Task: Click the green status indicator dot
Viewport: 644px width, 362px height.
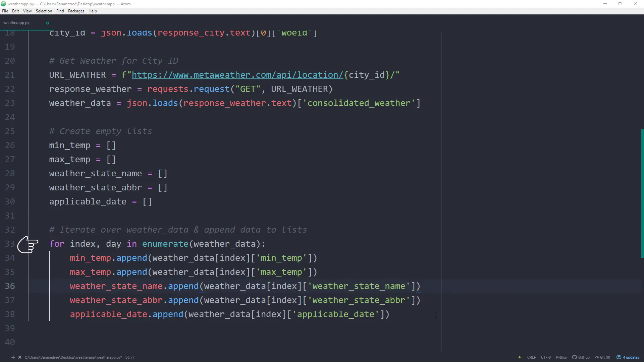Action: click(519, 357)
